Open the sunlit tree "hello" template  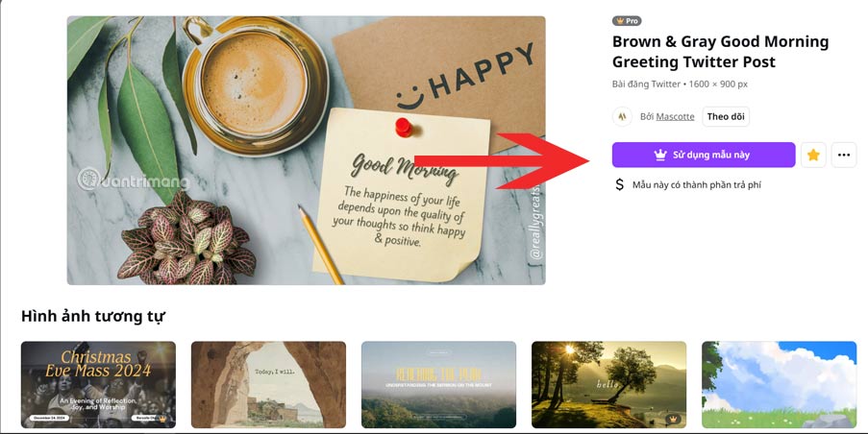[608, 385]
